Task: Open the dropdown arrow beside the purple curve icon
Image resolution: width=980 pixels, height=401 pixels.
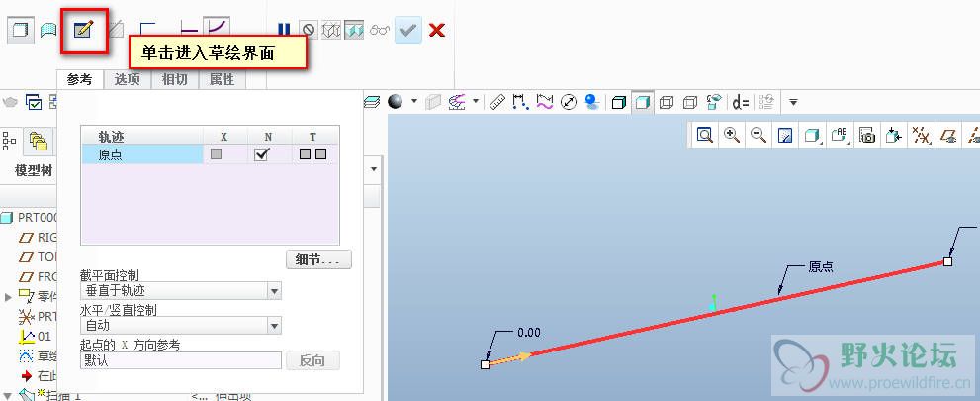Action: (476, 101)
